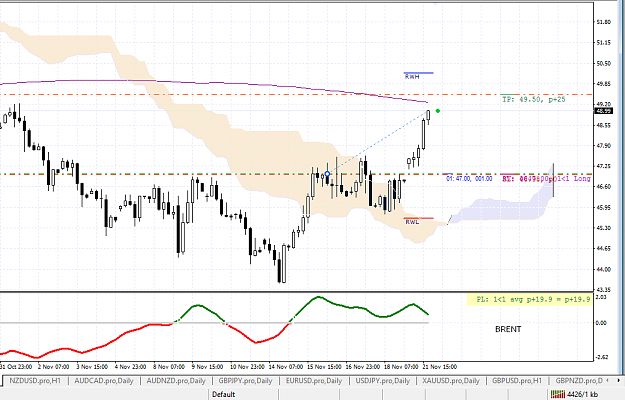Viewport: 625px width, 400px height.
Task: Click the 50.50 price axis value
Action: [603, 63]
